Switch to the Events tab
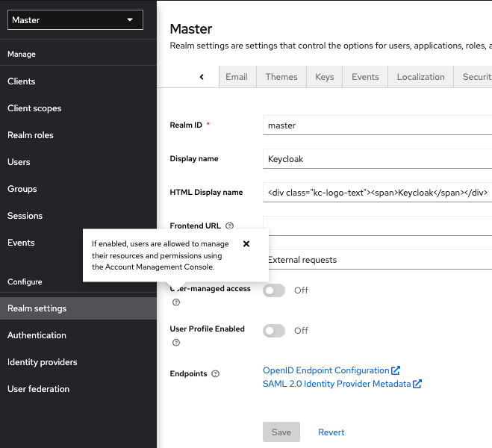This screenshot has height=448, width=492. click(365, 77)
